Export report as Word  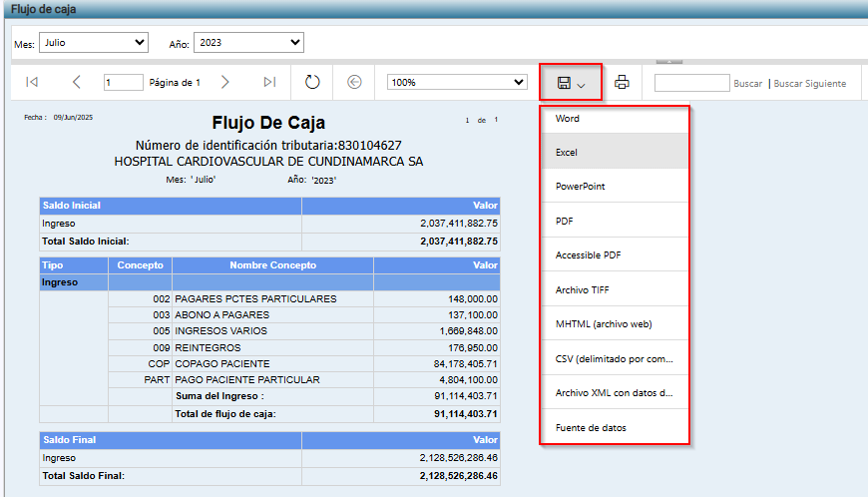tap(615, 119)
